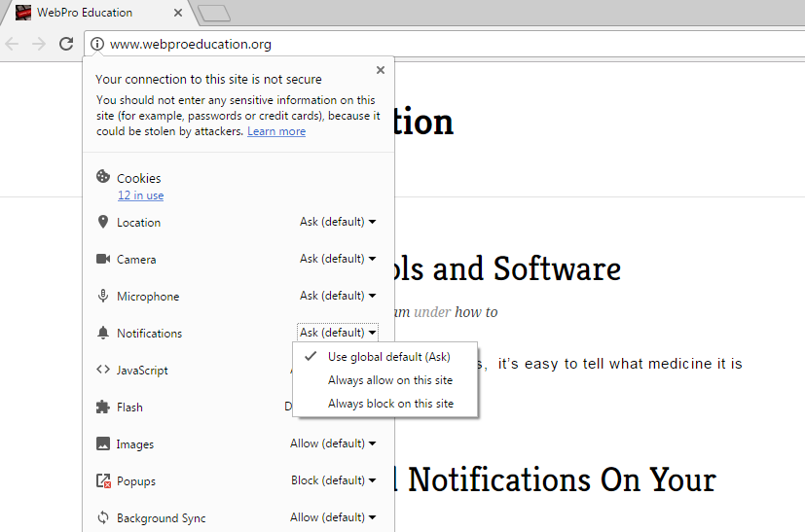Click the Learn more link
The height and width of the screenshot is (532, 805).
tap(275, 131)
